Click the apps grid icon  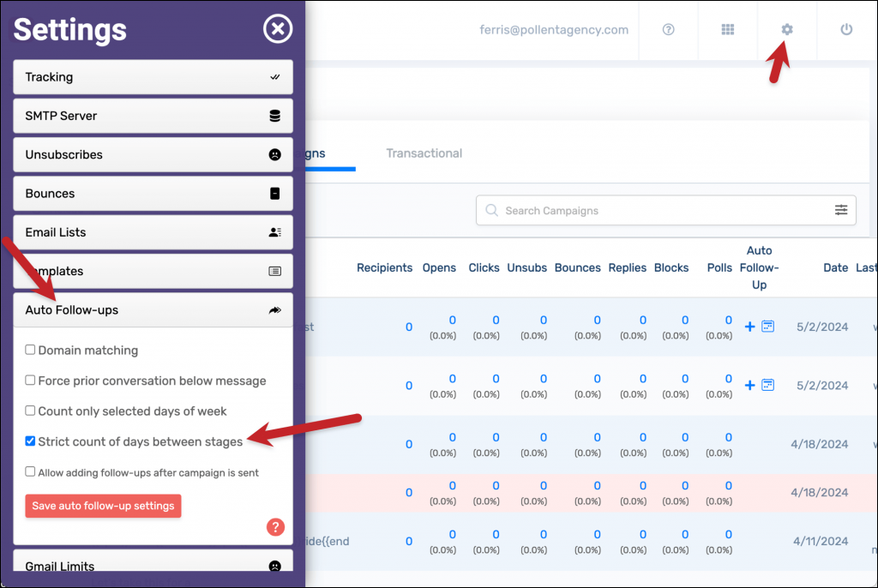727,28
